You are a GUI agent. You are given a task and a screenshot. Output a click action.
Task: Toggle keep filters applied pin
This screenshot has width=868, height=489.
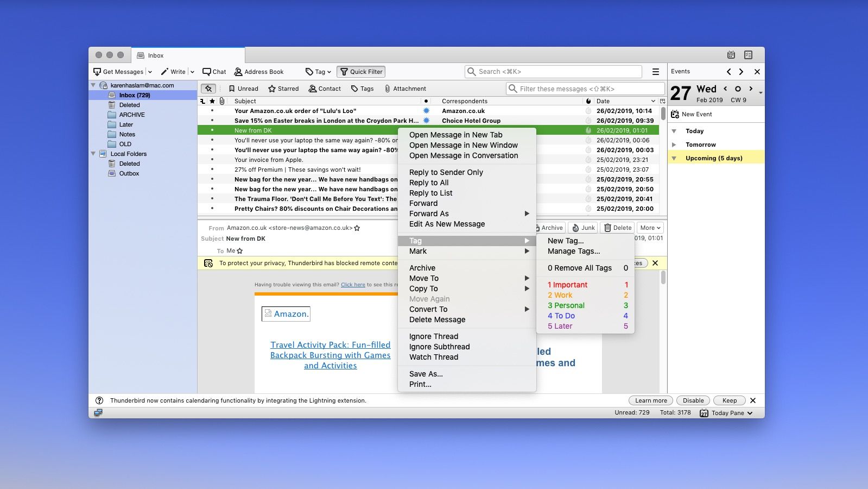click(x=208, y=89)
